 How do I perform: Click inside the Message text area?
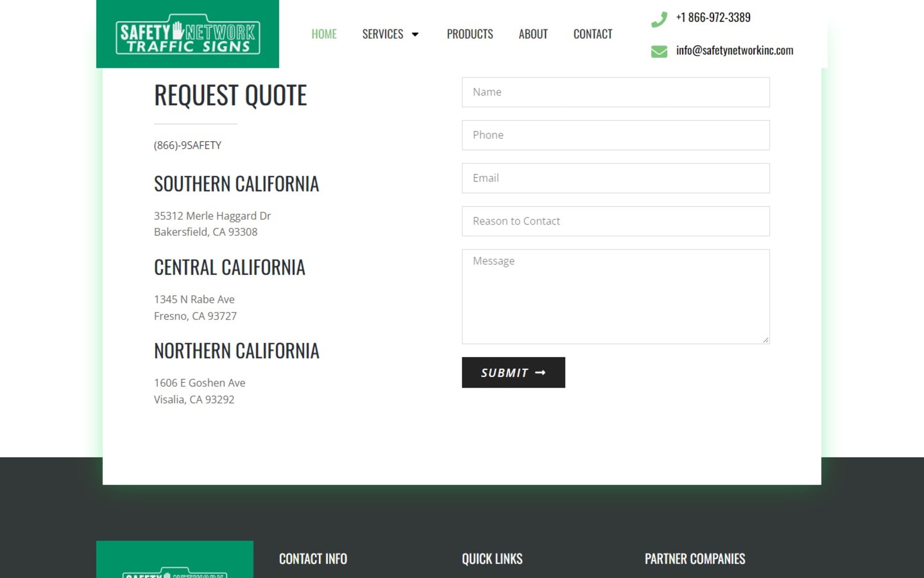pos(616,297)
